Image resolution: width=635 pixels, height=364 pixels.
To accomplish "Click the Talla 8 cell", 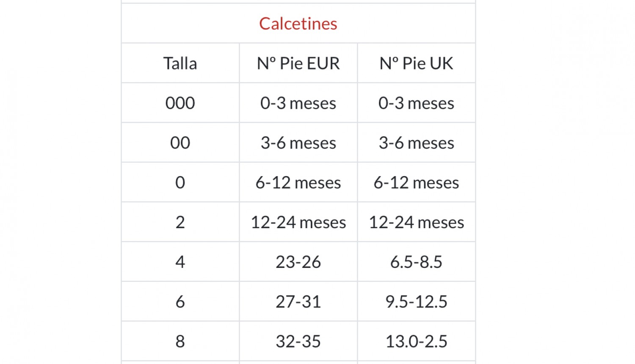I will pyautogui.click(x=180, y=341).
